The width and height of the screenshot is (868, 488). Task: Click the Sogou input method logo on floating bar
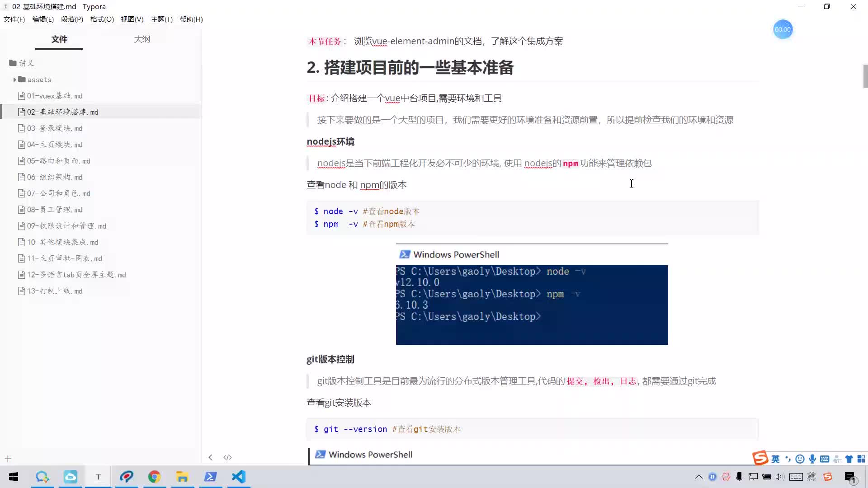760,458
